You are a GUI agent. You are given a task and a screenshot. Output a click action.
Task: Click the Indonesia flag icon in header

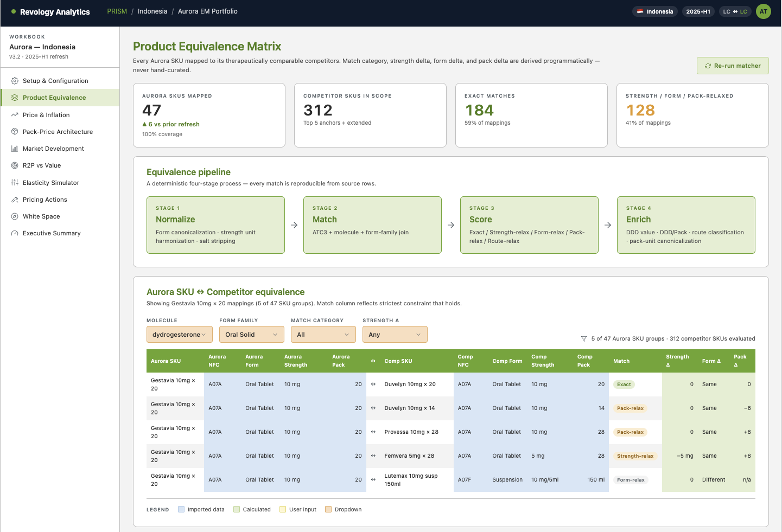(x=640, y=11)
